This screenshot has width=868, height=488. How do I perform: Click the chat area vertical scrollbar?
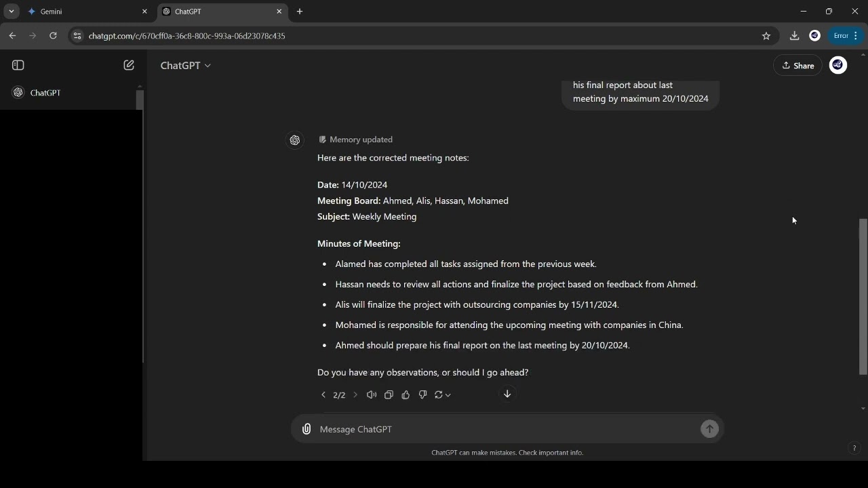pyautogui.click(x=863, y=296)
